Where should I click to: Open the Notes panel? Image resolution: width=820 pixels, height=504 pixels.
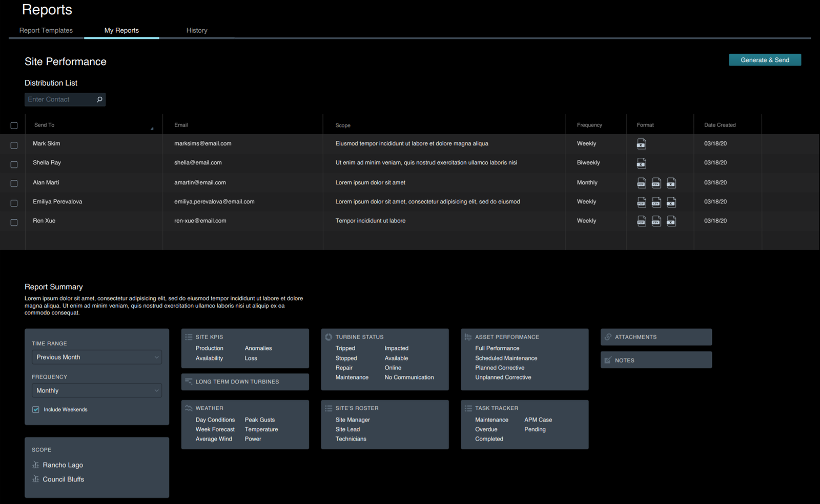[656, 360]
